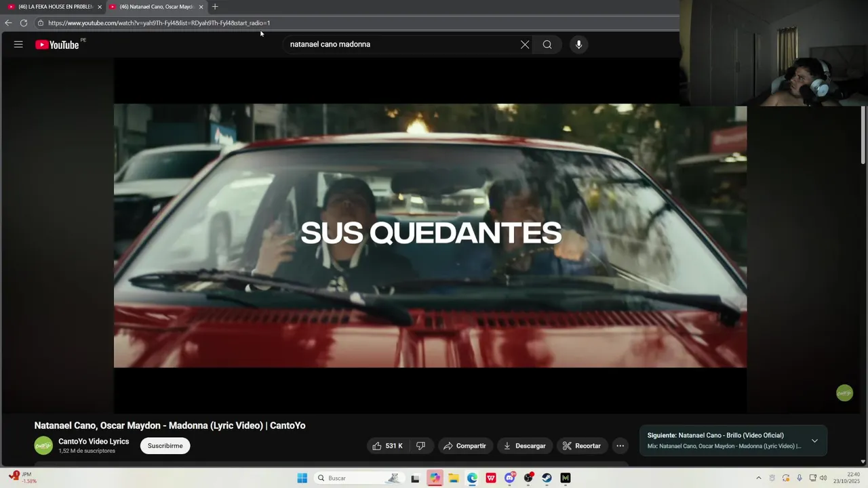The width and height of the screenshot is (868, 488).
Task: Close the Natanael Cano browser tab
Action: pos(201,7)
